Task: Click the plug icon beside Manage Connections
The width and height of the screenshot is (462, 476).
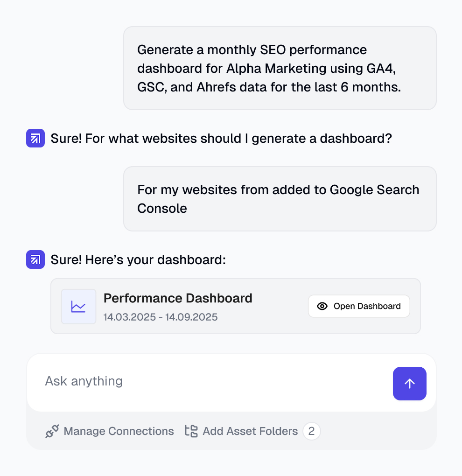Action: 52,431
